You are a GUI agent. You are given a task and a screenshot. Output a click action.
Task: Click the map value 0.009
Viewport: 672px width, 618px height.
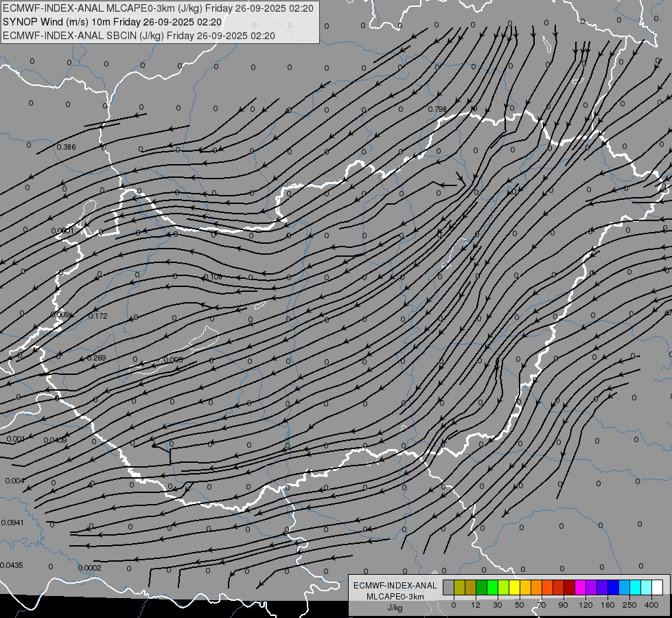(x=60, y=314)
